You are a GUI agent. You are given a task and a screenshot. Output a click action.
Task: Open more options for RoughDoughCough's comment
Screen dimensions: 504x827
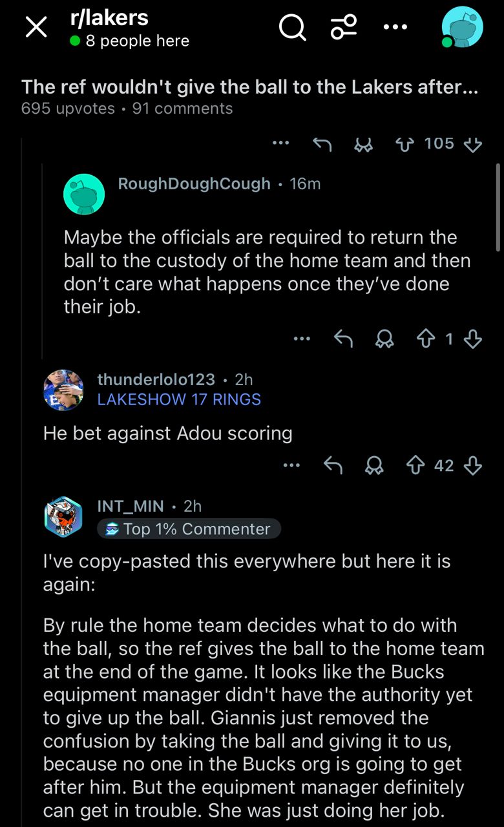pos(301,339)
